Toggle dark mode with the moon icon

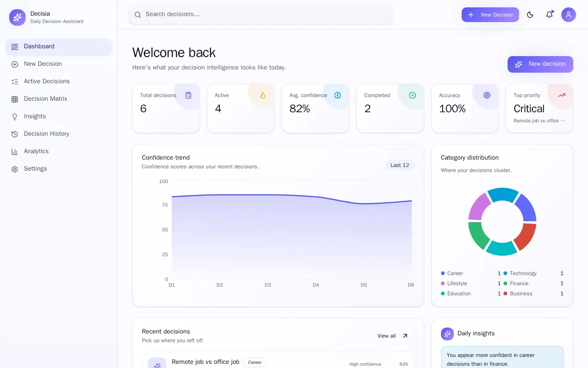530,15
